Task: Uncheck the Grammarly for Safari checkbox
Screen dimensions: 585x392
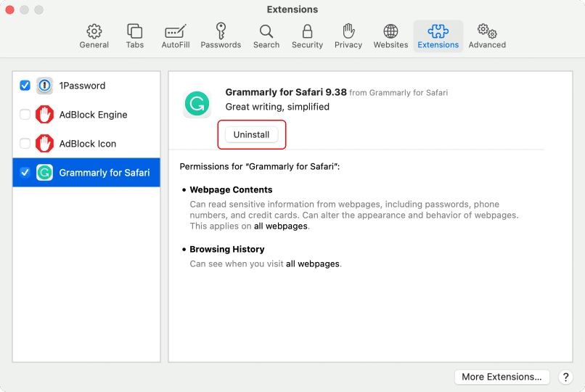Action: coord(25,173)
